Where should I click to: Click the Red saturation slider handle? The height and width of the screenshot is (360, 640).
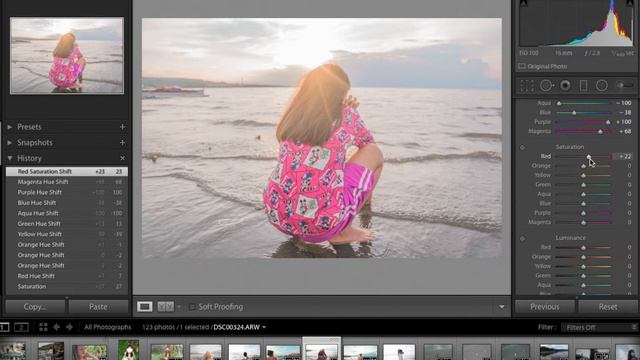589,157
